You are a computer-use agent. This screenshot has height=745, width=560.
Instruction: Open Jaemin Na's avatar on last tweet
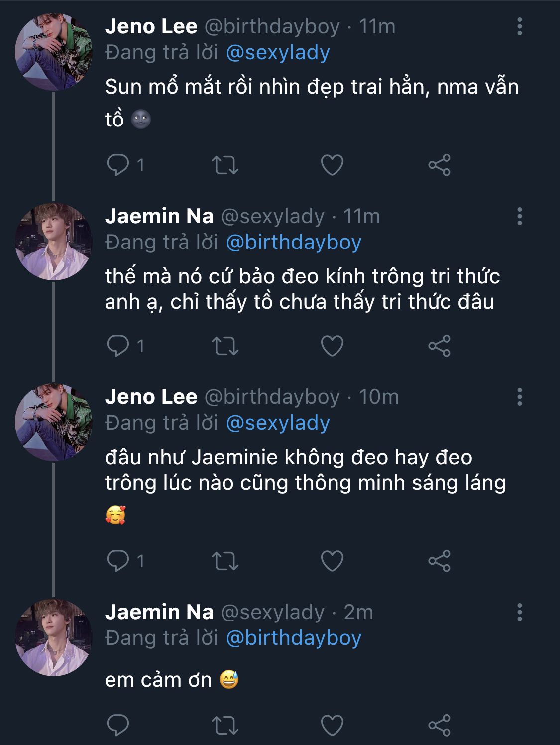point(53,637)
